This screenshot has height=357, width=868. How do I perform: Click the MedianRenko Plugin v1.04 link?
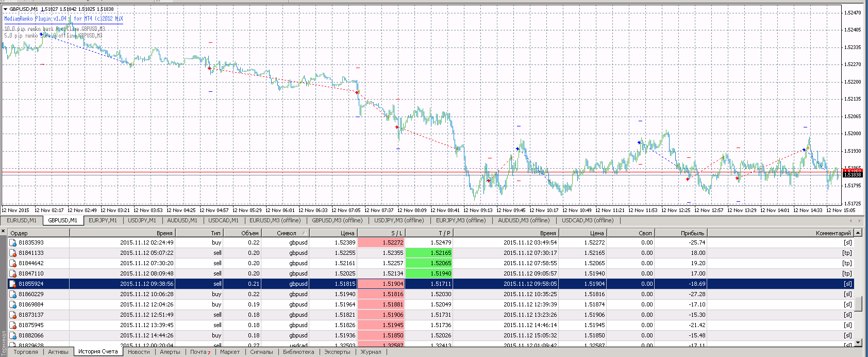(36, 19)
